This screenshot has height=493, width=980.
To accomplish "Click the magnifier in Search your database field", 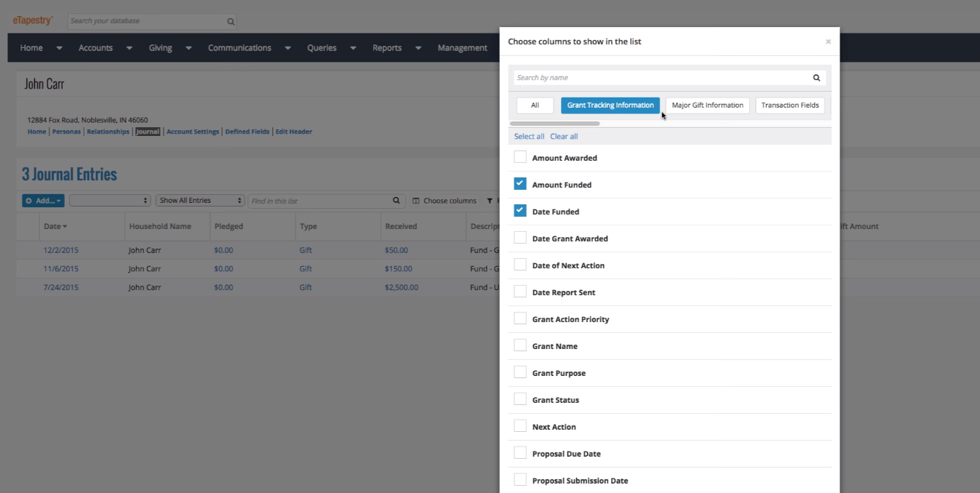I will (230, 21).
